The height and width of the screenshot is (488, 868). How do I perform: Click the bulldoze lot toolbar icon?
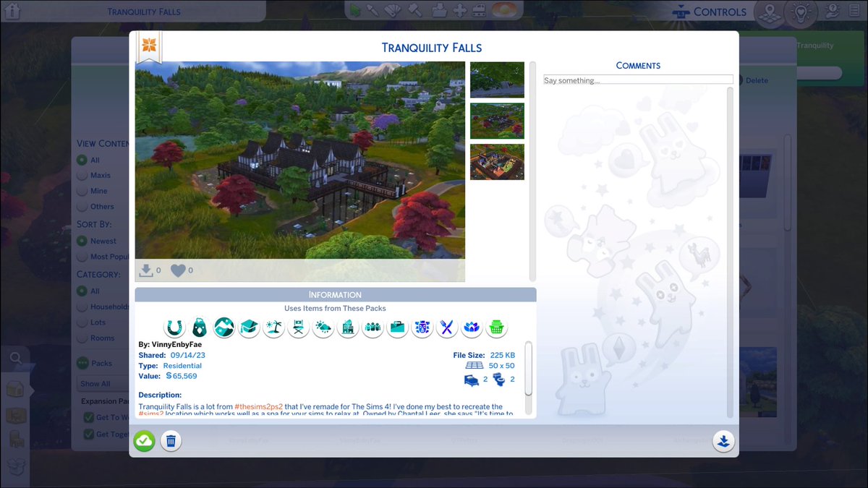coord(478,11)
